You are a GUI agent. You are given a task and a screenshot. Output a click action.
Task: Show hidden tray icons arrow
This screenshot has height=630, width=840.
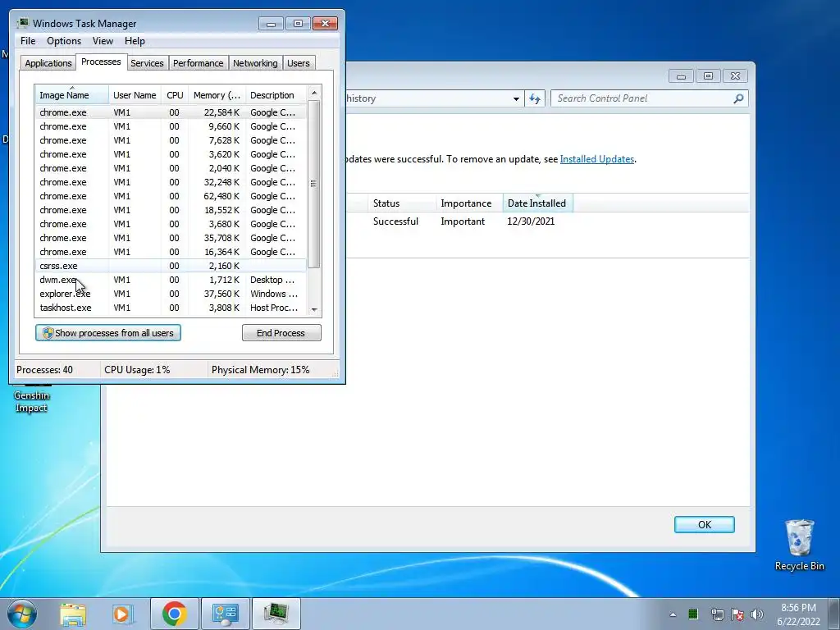point(673,614)
